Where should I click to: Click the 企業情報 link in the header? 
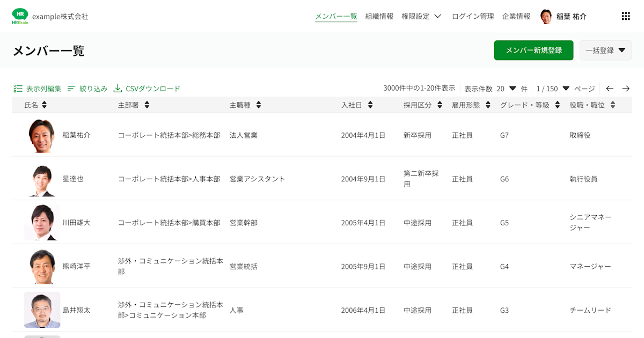(517, 16)
